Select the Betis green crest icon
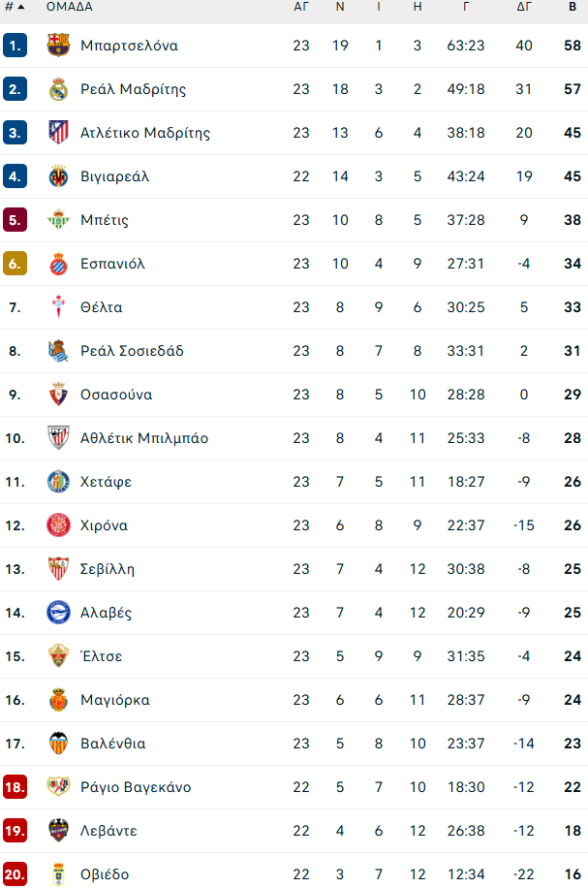This screenshot has width=588, height=888. click(x=59, y=220)
